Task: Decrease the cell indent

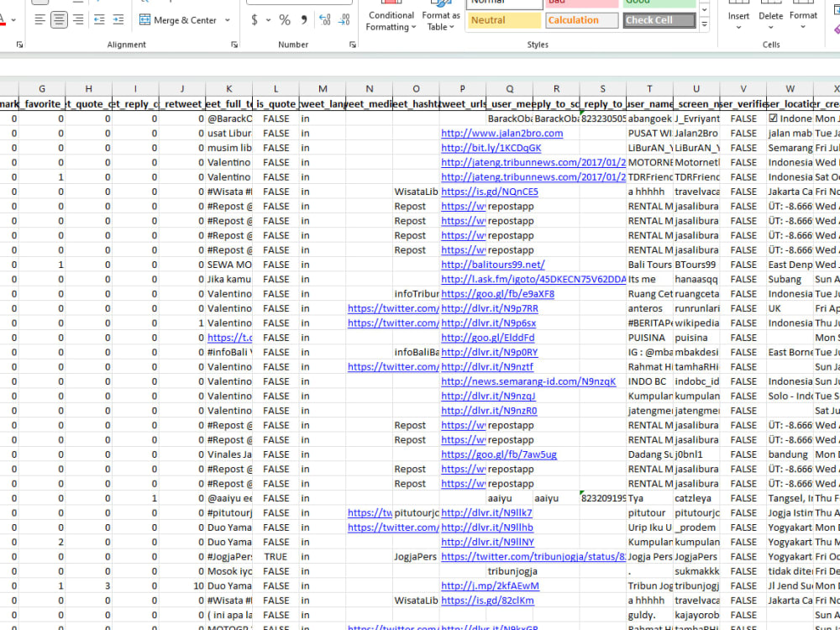Action: coord(99,20)
